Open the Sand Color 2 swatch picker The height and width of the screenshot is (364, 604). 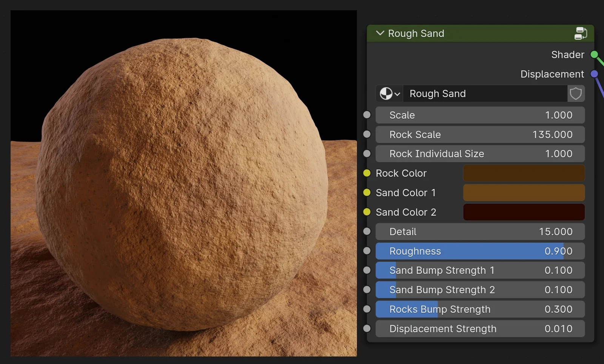[524, 212]
